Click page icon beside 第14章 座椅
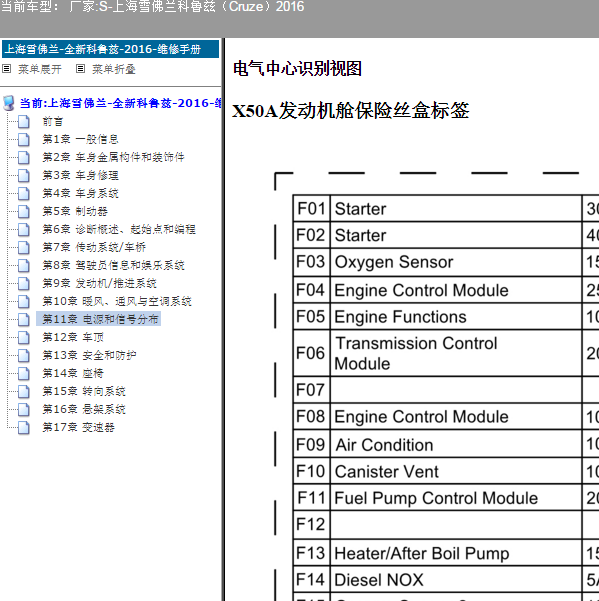The width and height of the screenshot is (599, 601). 24,374
